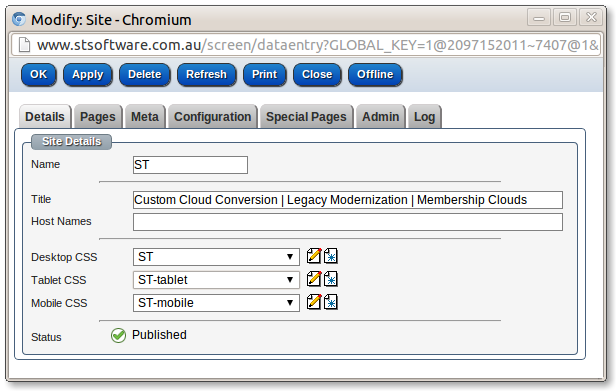
Task: Click the Desktop CSS label
Action: tap(64, 257)
